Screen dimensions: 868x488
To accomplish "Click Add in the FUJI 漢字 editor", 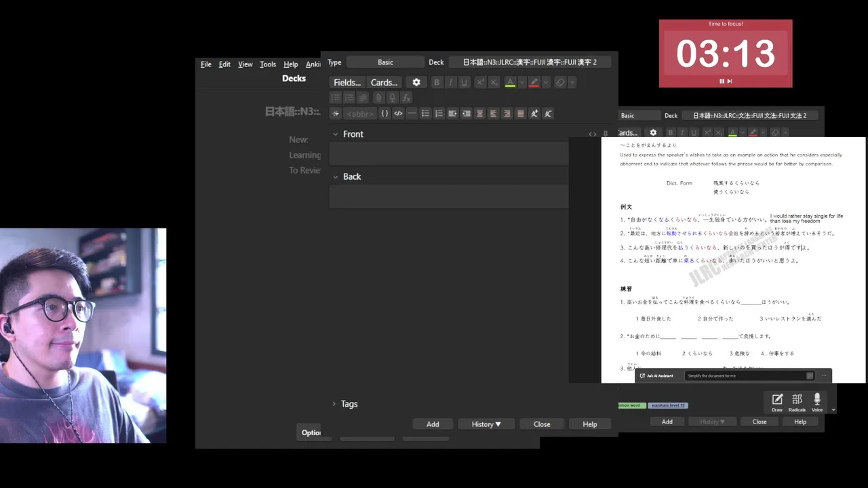I will pyautogui.click(x=433, y=424).
